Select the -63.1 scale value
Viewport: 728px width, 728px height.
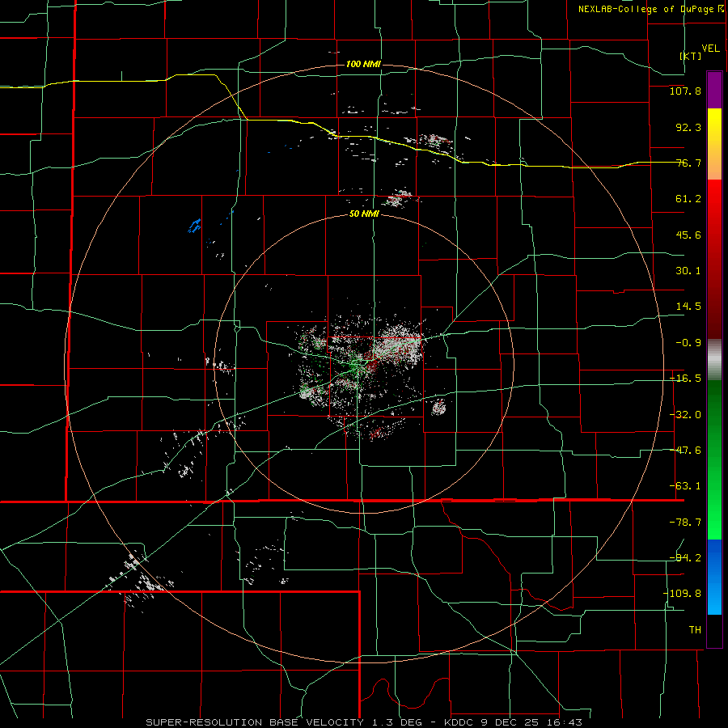click(685, 486)
